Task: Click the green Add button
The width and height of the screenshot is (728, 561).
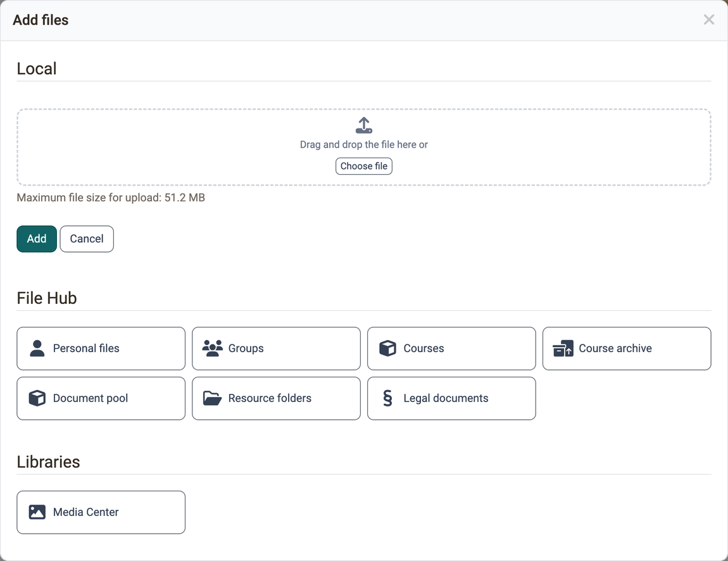Action: pyautogui.click(x=37, y=239)
